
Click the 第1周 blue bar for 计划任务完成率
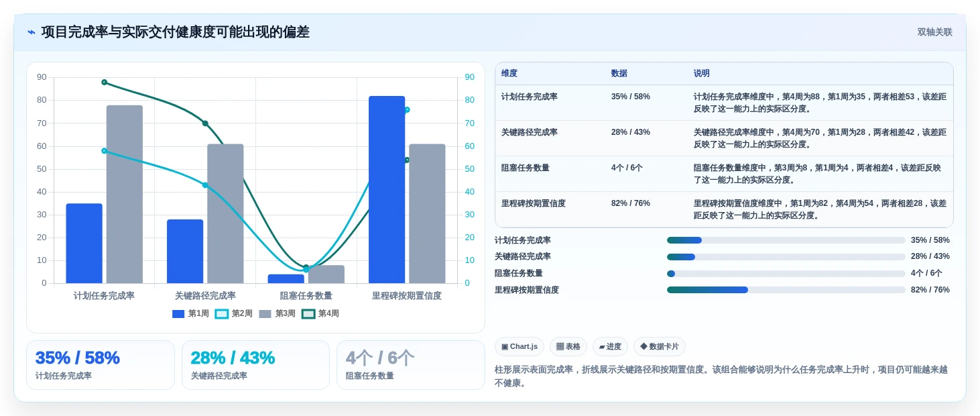84,244
